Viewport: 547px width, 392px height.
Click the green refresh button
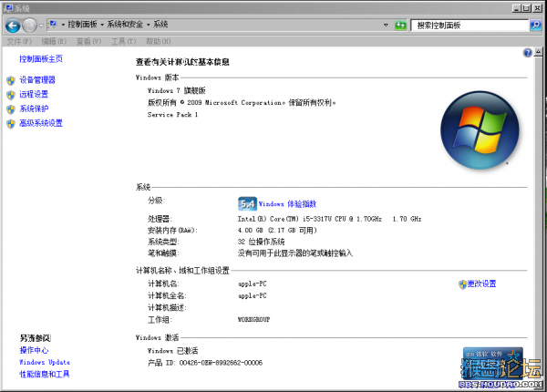400,26
